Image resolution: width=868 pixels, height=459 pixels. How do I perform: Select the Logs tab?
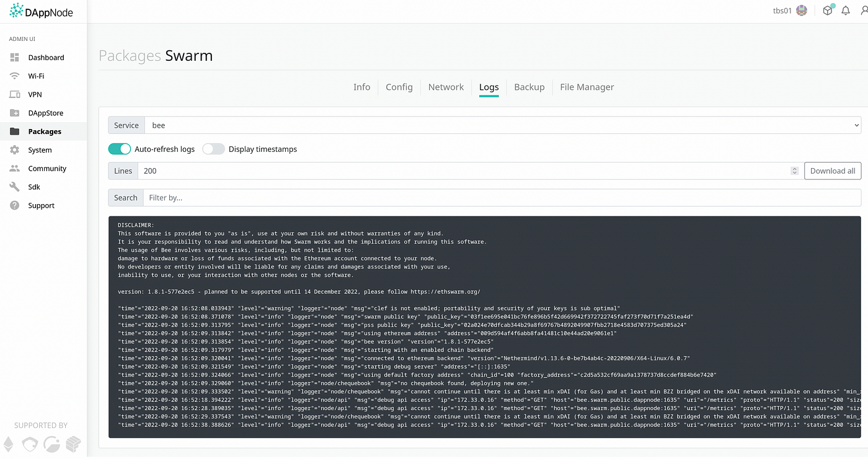489,87
